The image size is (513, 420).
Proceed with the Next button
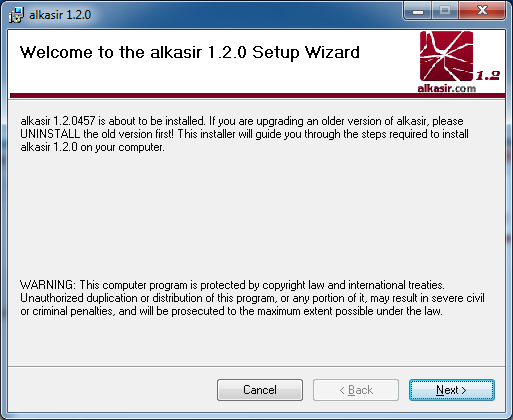tap(452, 390)
